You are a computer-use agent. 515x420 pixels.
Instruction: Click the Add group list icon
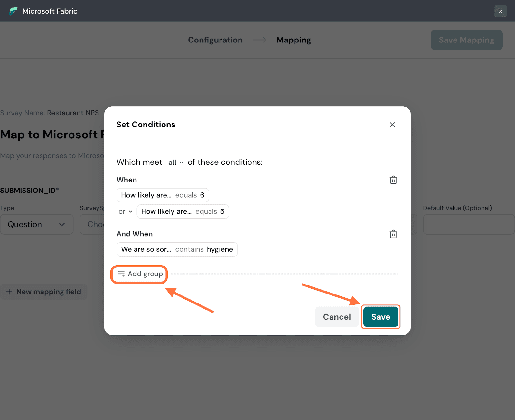pos(121,274)
